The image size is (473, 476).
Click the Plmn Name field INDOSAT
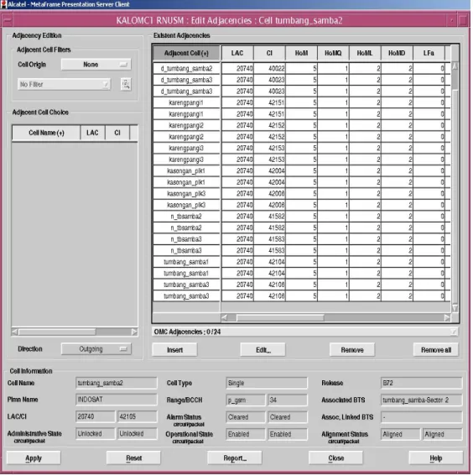pos(116,400)
